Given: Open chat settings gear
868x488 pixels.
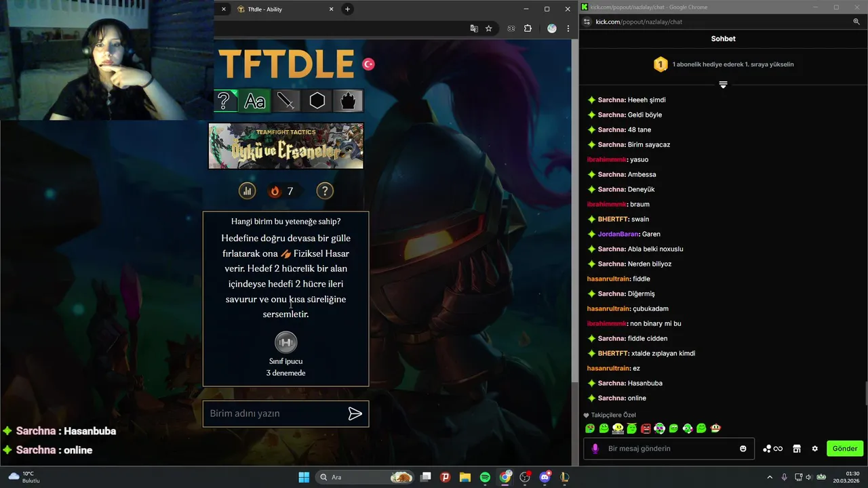Looking at the screenshot, I should [815, 449].
